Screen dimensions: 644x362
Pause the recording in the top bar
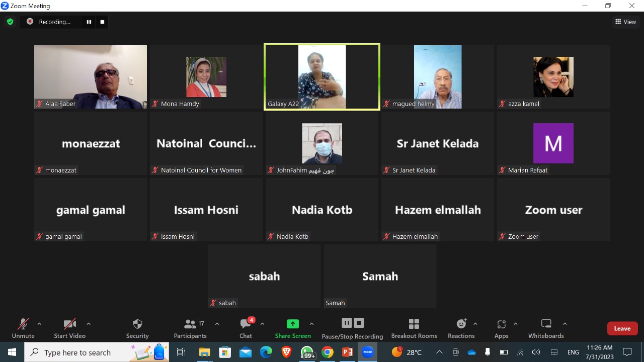89,22
